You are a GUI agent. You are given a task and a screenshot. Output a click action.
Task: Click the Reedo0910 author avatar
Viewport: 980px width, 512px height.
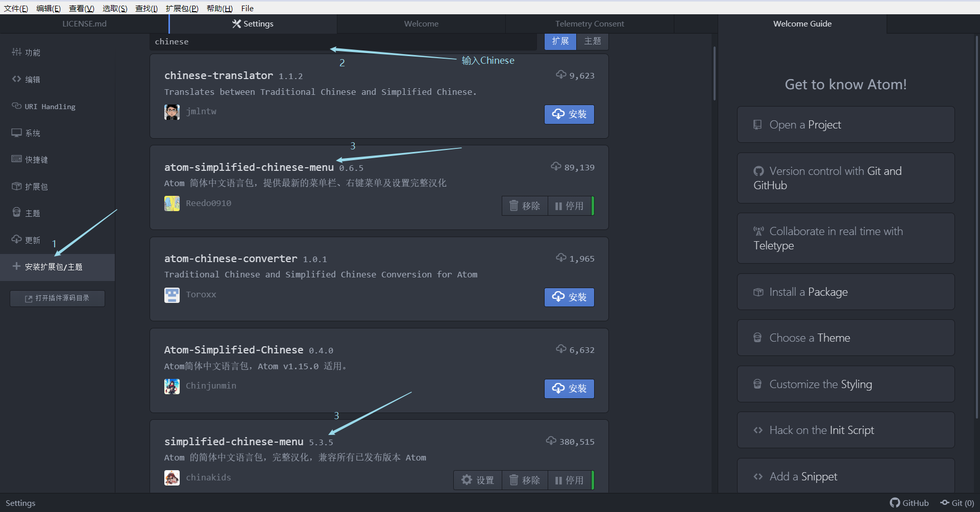pyautogui.click(x=172, y=203)
